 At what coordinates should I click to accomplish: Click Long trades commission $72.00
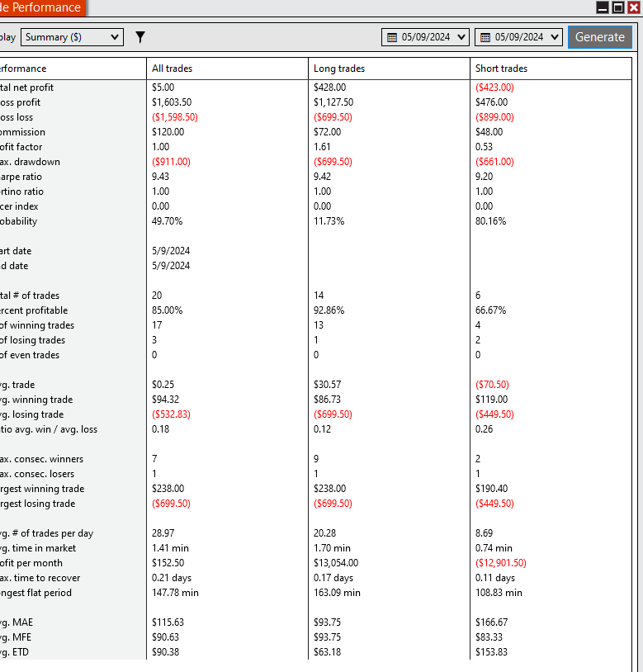point(328,132)
